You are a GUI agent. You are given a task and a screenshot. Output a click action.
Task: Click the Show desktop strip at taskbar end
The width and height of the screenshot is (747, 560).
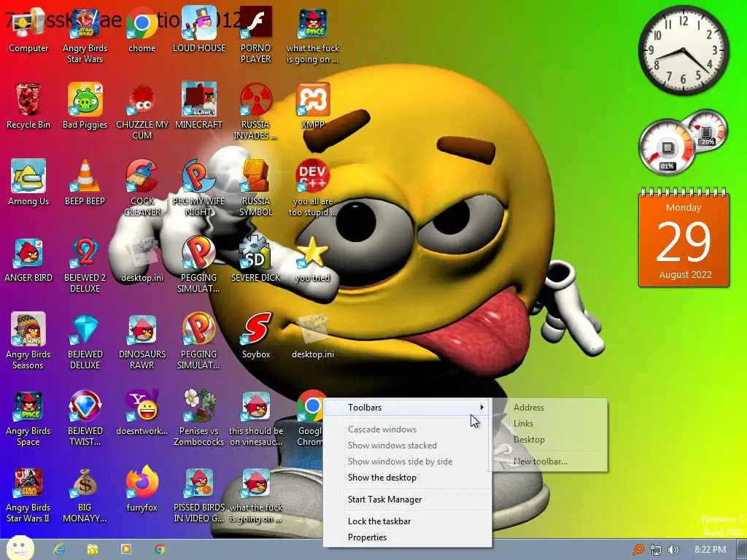coord(741,550)
